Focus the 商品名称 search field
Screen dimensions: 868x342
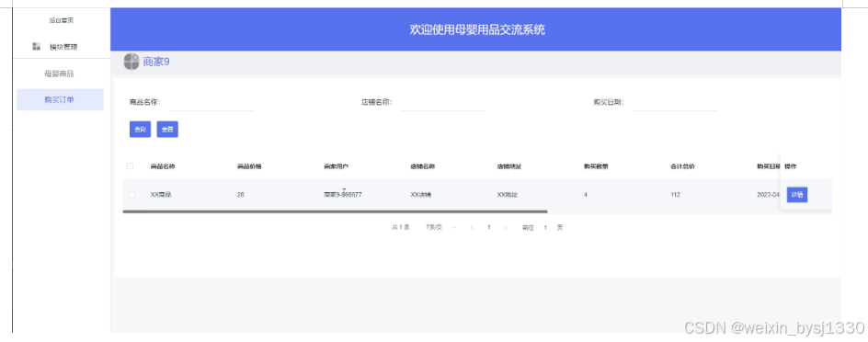click(x=211, y=102)
